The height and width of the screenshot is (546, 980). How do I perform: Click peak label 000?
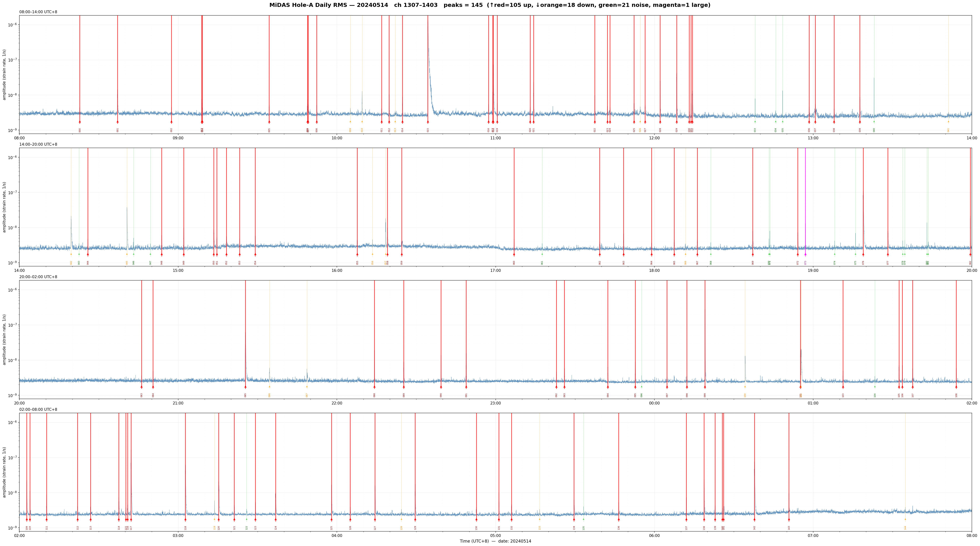pos(80,130)
